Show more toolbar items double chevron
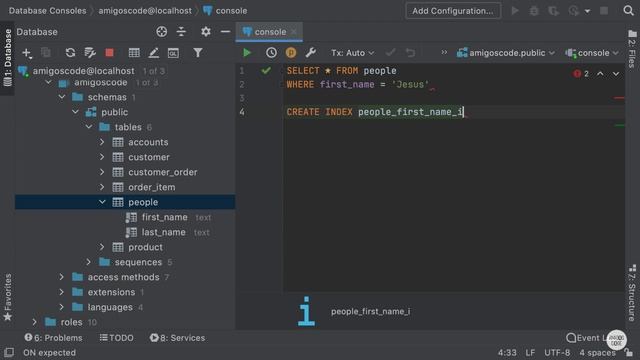 444,52
